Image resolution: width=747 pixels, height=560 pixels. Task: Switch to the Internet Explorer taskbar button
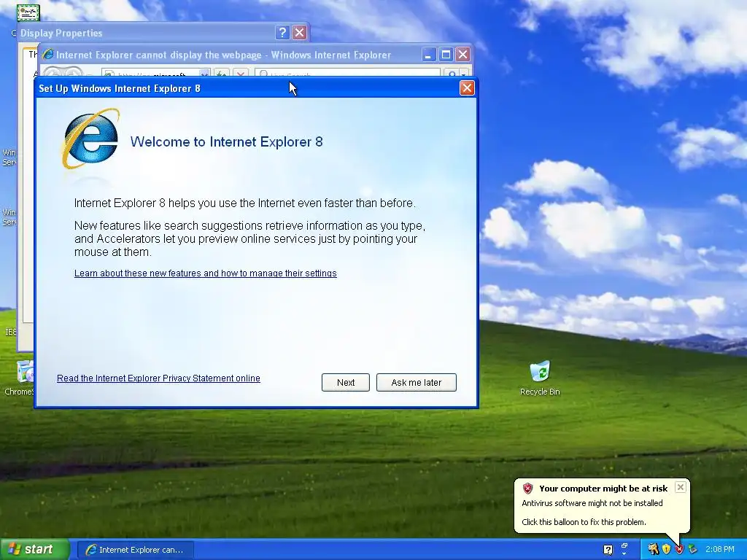[136, 550]
